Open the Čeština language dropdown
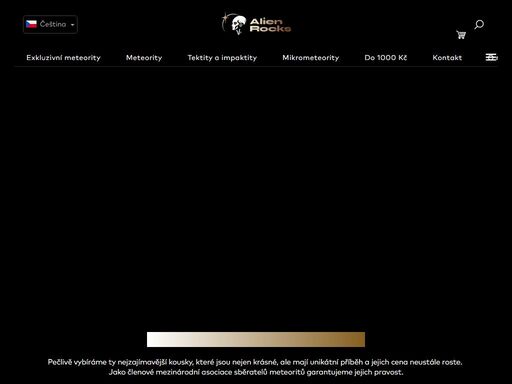 (50, 24)
